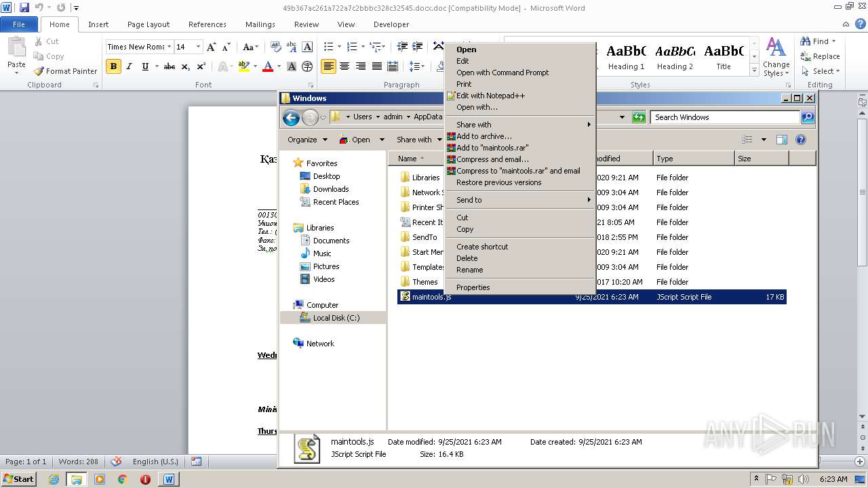Click the Character Border icon
This screenshot has height=488, width=868.
(307, 47)
